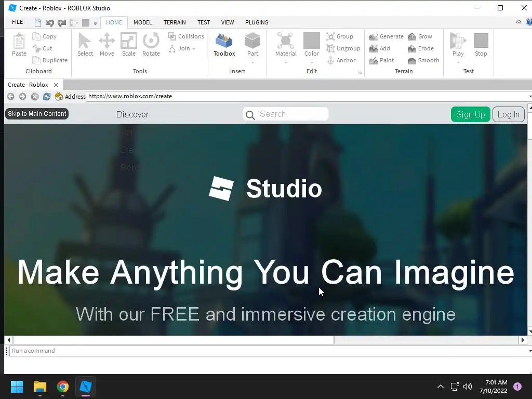Click the New file icon in quick access

tap(37, 23)
